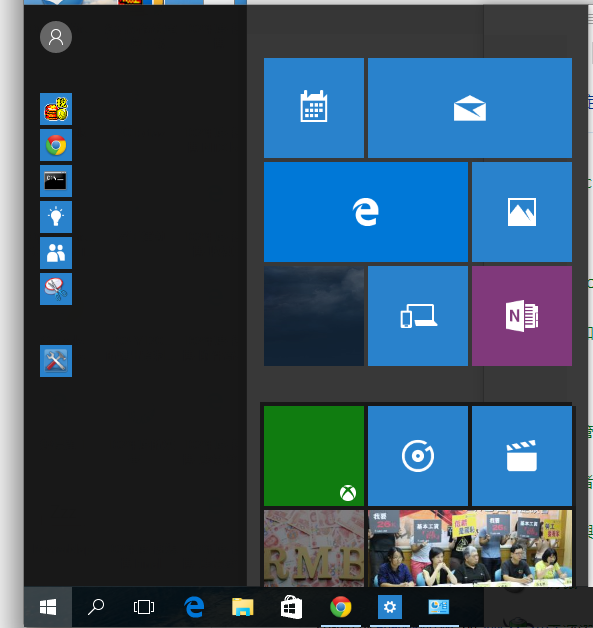Open the news tile showing the press conference
This screenshot has width=593, height=628.
(470, 548)
